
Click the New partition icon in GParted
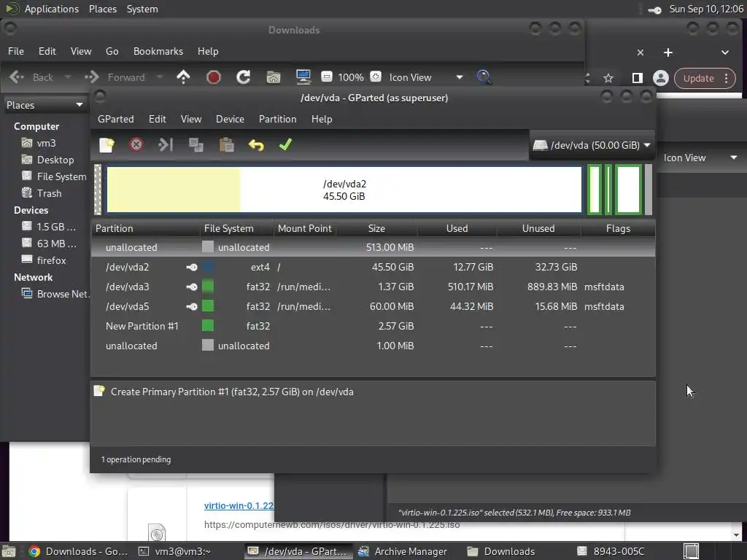click(x=107, y=145)
